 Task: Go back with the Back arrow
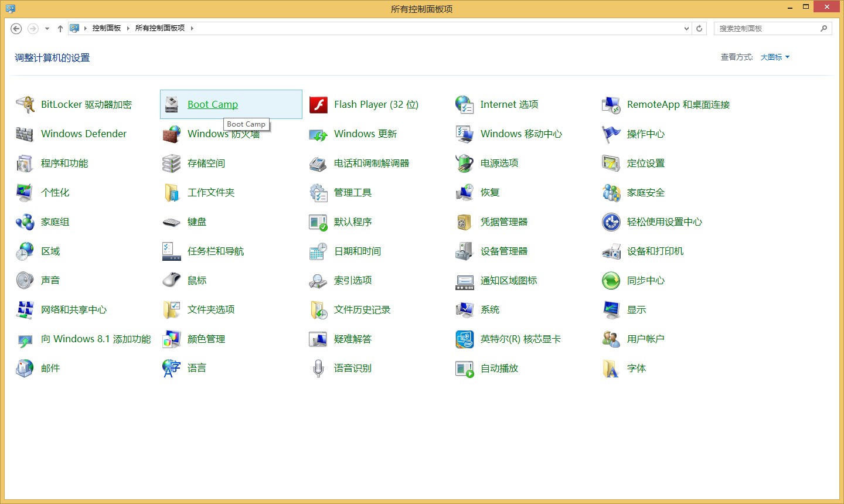[x=16, y=28]
